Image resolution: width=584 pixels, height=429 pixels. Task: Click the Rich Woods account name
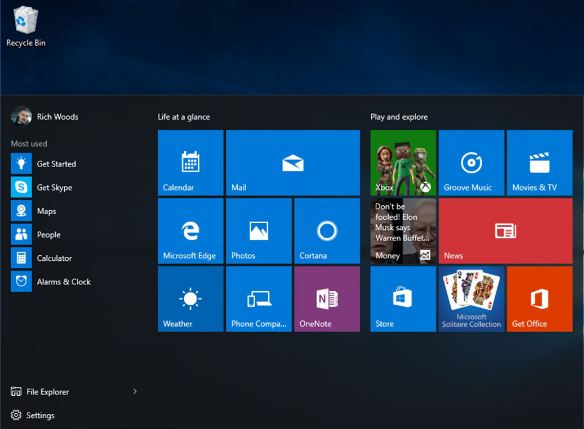pyautogui.click(x=58, y=117)
